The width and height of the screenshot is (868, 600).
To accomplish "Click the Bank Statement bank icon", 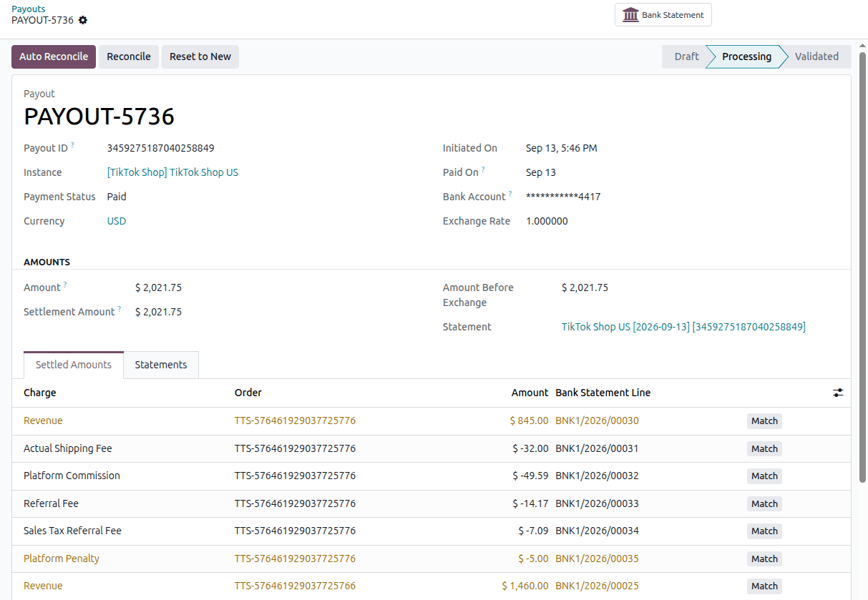I will click(x=630, y=14).
